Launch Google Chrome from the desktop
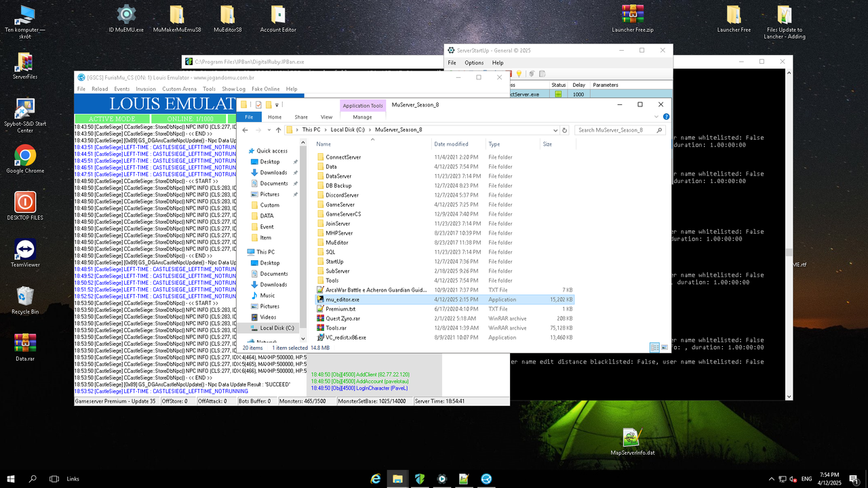This screenshot has height=488, width=868. pos(25,159)
